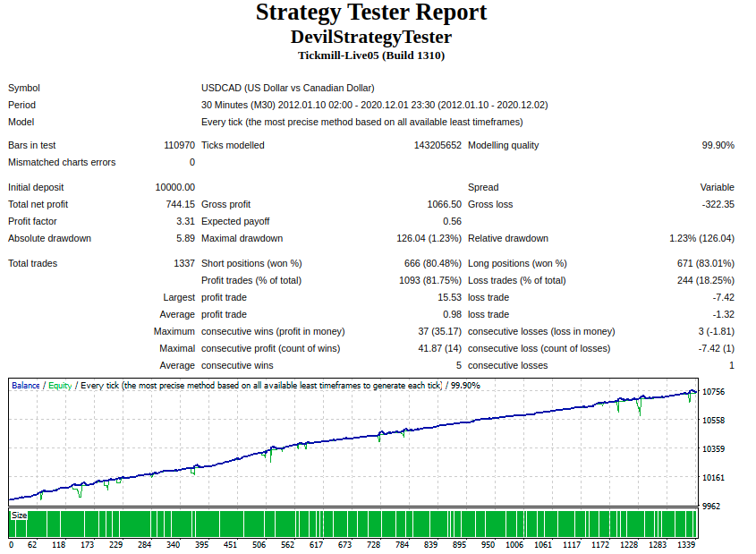Click y-axis value '9962' on chart
756x554 pixels.
711,506
